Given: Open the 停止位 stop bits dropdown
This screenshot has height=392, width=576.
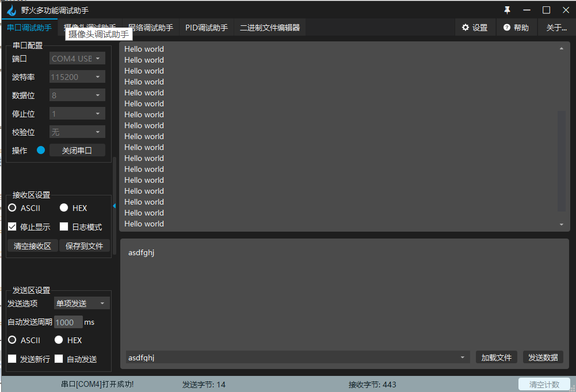Looking at the screenshot, I should [77, 113].
